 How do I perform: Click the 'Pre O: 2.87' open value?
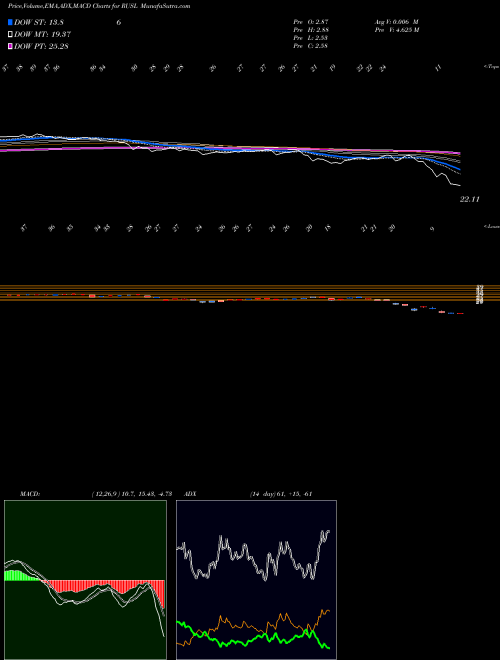click(x=311, y=22)
